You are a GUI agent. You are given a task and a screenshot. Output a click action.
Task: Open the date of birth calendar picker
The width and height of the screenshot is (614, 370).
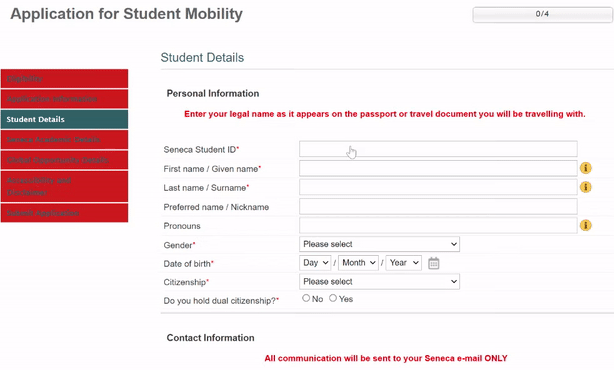coord(433,263)
